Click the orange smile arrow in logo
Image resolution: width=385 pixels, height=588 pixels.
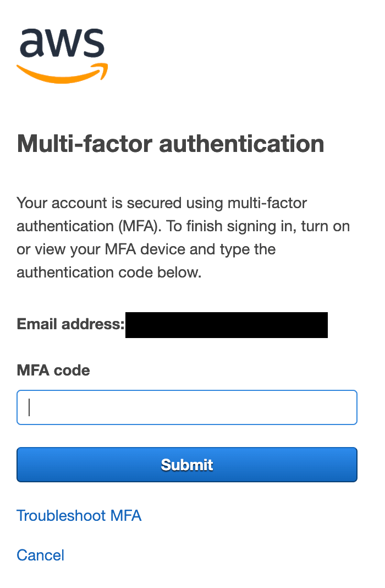click(62, 74)
